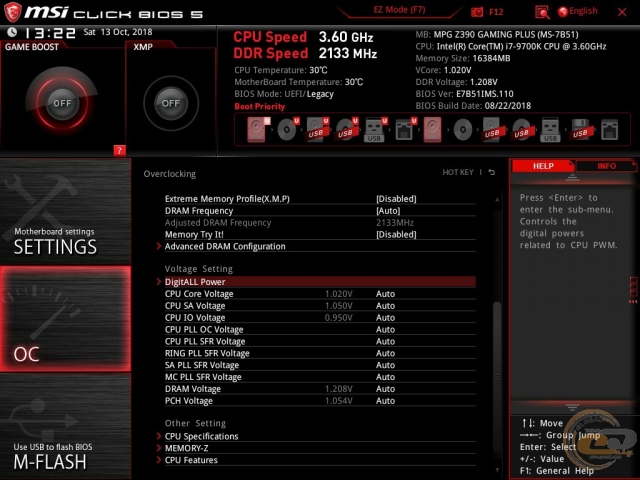Change the CPU SA Voltage Auto value

pos(385,305)
